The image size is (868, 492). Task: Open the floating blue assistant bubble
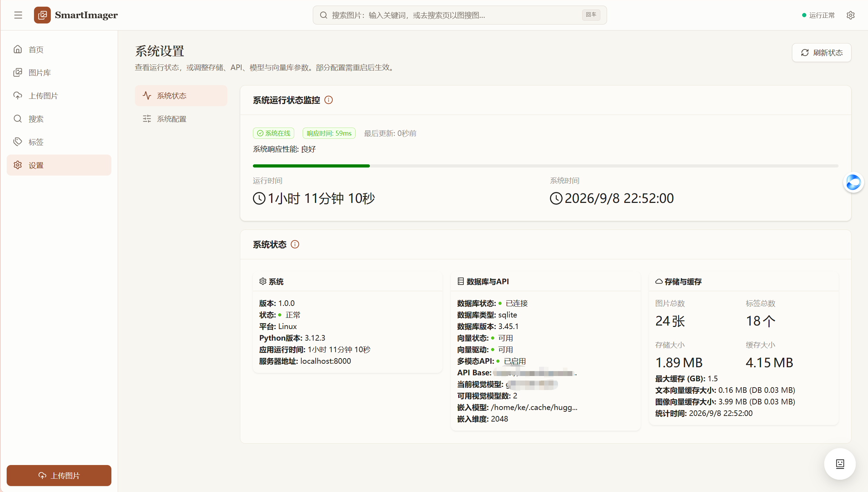point(853,183)
